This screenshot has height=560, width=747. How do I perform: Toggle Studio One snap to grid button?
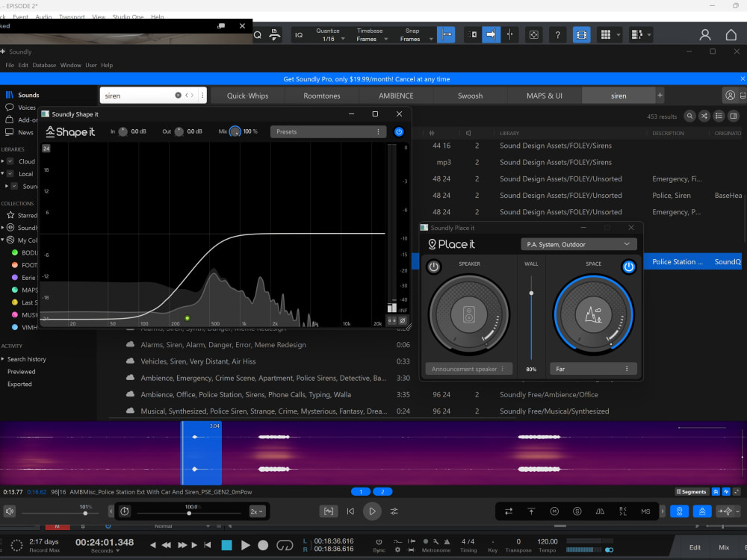click(x=446, y=35)
